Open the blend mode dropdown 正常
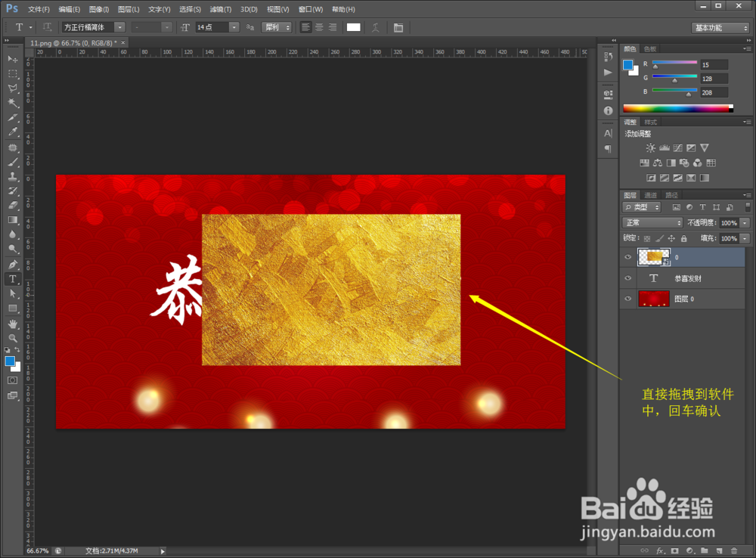The width and height of the screenshot is (756, 558). tap(653, 223)
